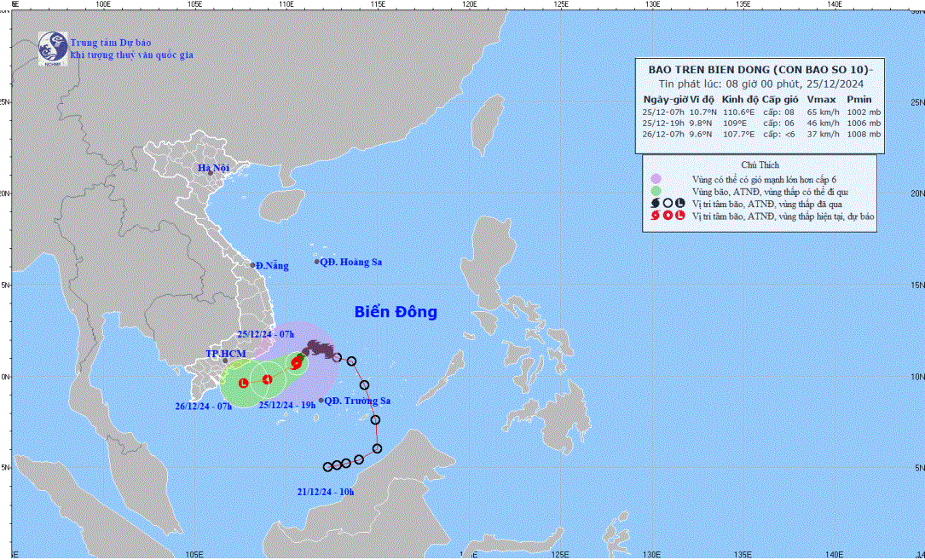Click the red tropical depression marker for 25/12/24 - 19h
The width and height of the screenshot is (925, 560).
tap(267, 379)
